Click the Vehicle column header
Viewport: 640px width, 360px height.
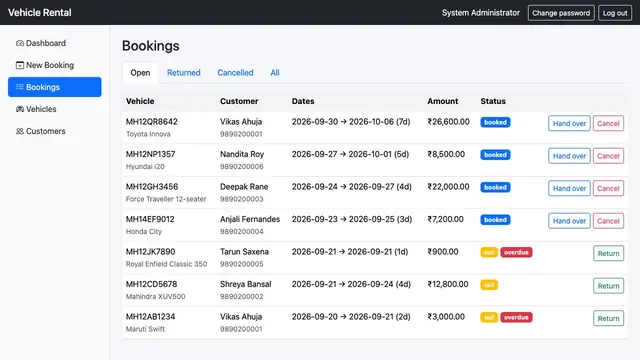click(x=140, y=101)
